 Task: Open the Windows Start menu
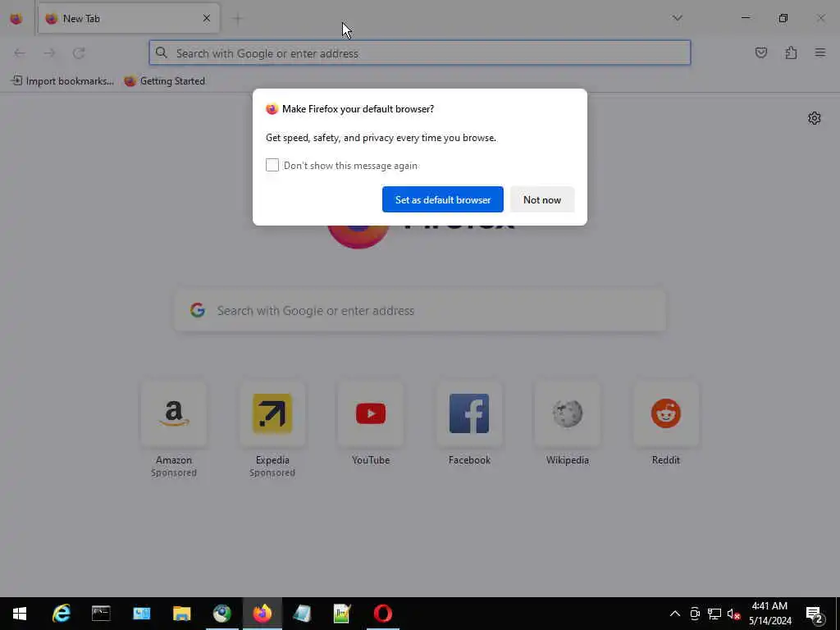tap(20, 614)
